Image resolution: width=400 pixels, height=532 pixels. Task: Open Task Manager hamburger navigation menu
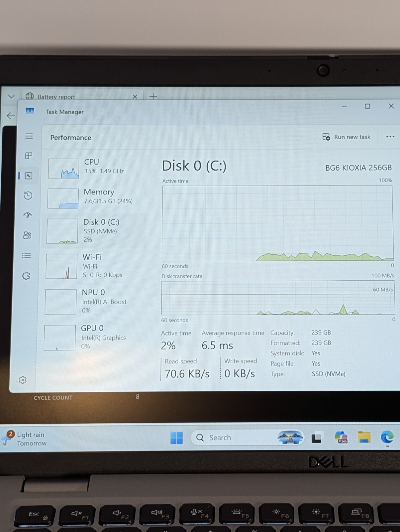click(x=29, y=136)
